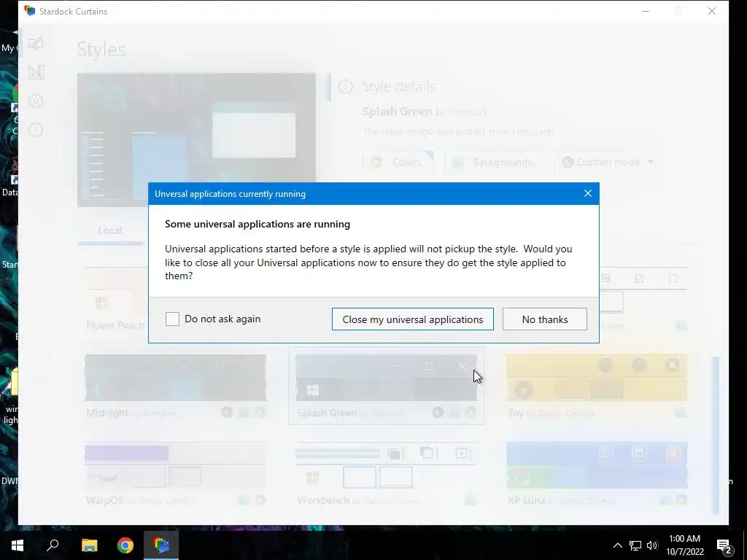Open the about info icon in Curtains sidebar
This screenshot has width=747, height=560.
[36, 130]
